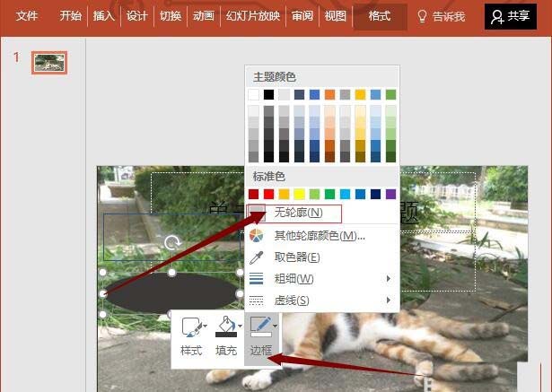The height and width of the screenshot is (392, 552).
Task: Pick light blue standard color swatch
Action: tap(345, 194)
